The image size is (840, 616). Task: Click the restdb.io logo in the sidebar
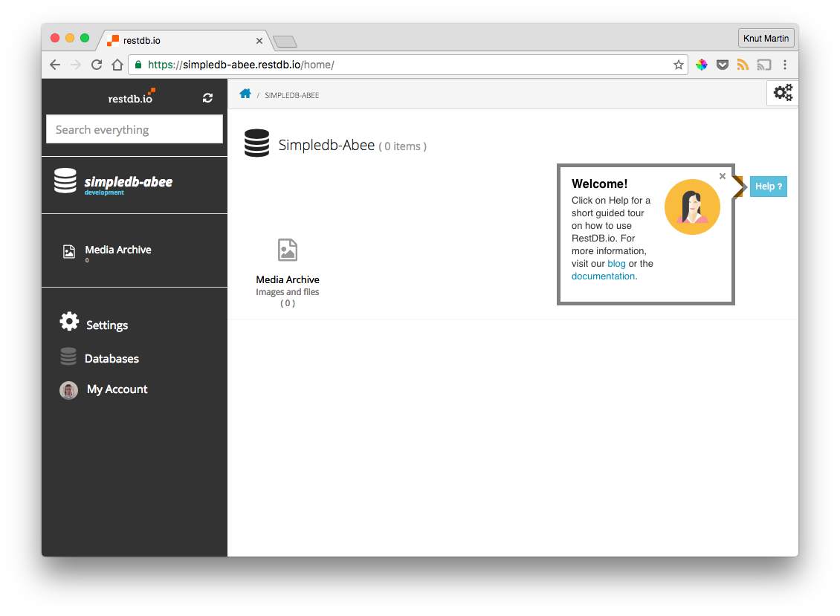coord(132,97)
